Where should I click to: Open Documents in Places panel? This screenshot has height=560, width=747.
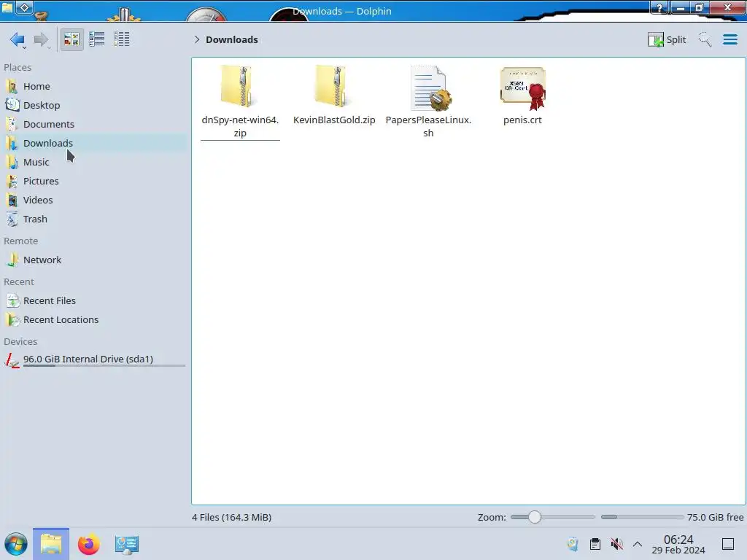click(94, 124)
